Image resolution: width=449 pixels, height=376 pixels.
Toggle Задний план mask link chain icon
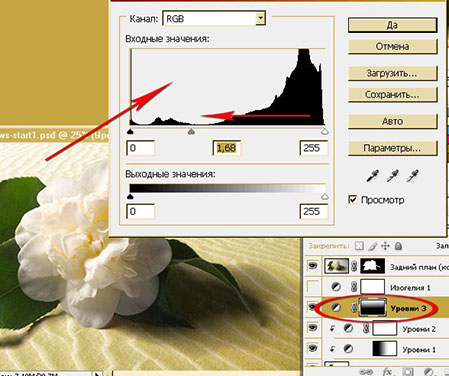354,266
